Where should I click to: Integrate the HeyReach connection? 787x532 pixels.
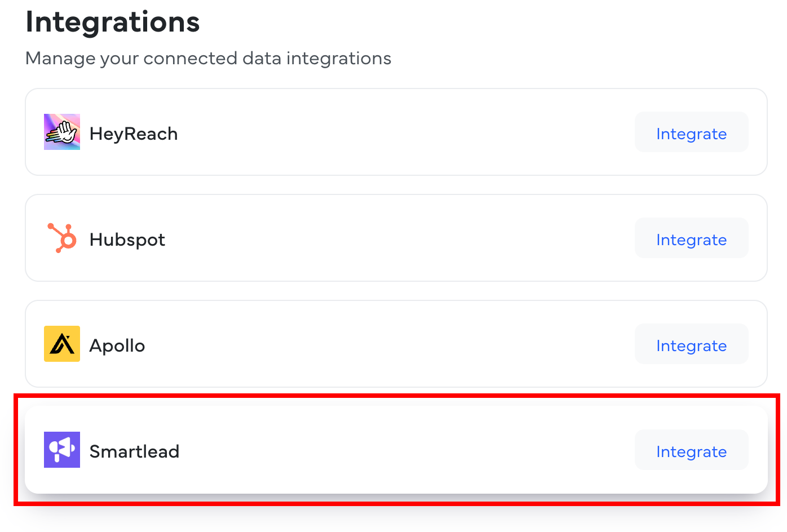pyautogui.click(x=691, y=133)
